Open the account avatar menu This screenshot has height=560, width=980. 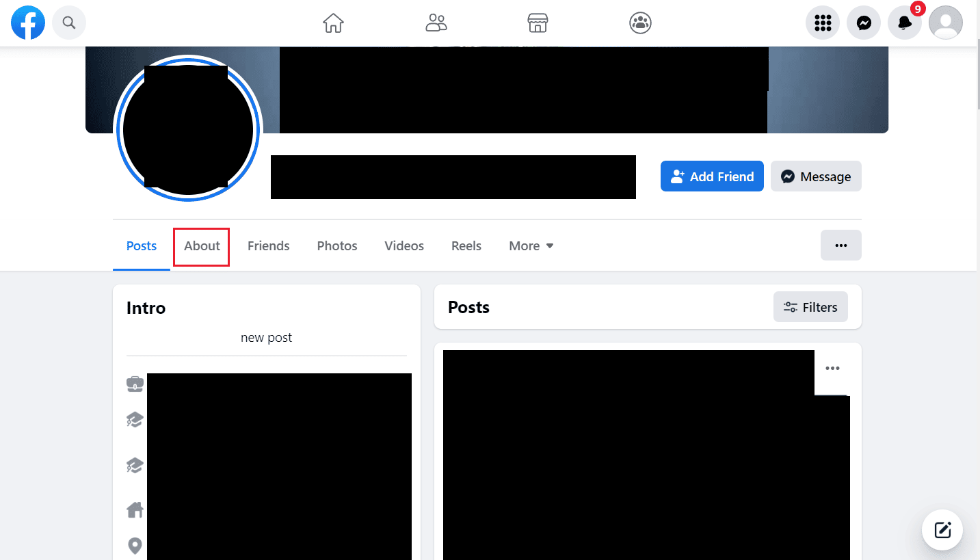pos(946,23)
